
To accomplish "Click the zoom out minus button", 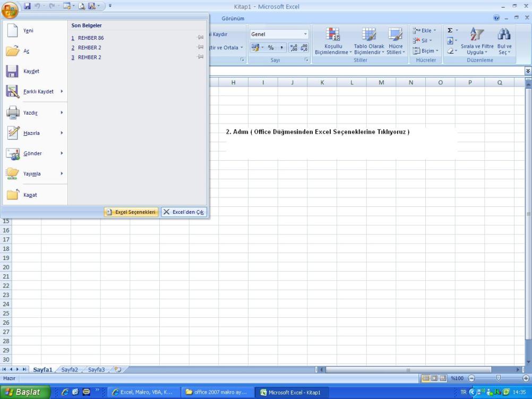I will click(471, 378).
